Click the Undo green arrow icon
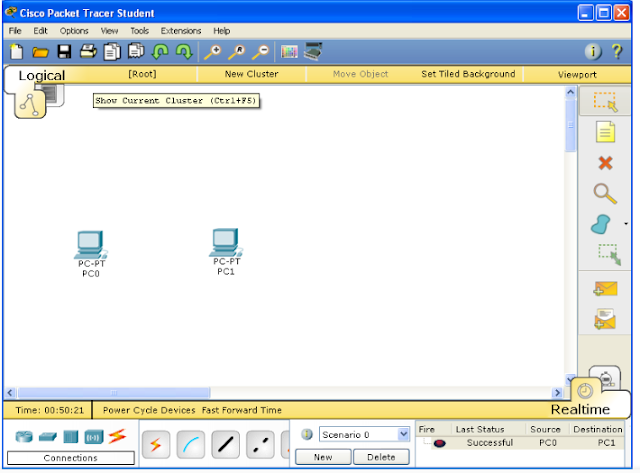Viewport: 640px width, 473px height. click(x=160, y=52)
